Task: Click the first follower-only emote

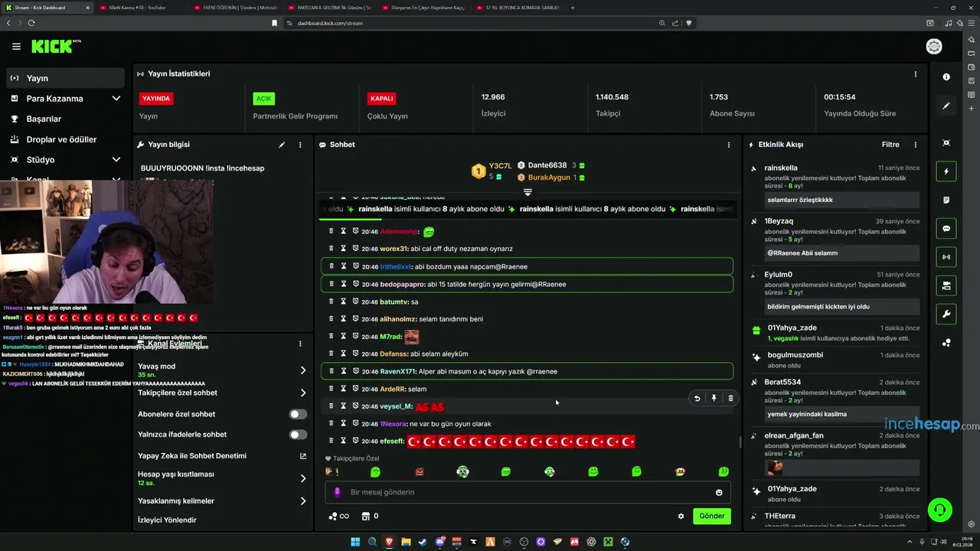Action: pyautogui.click(x=332, y=472)
